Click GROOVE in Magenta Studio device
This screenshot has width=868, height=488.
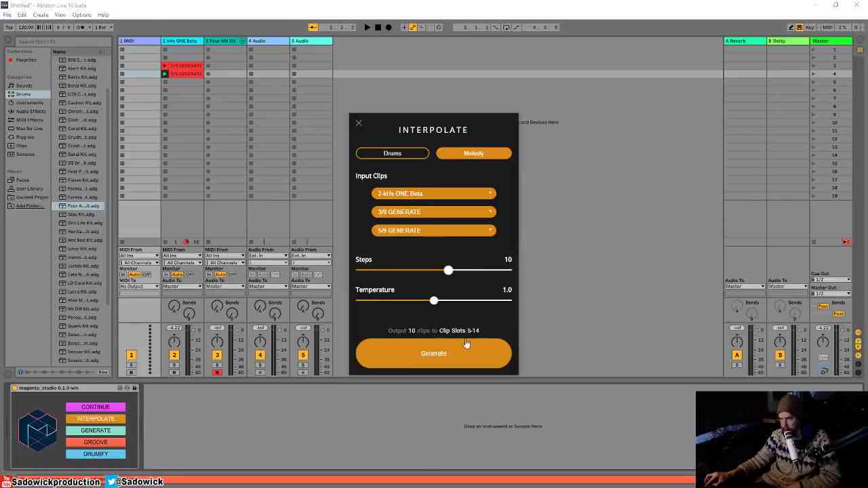96,442
